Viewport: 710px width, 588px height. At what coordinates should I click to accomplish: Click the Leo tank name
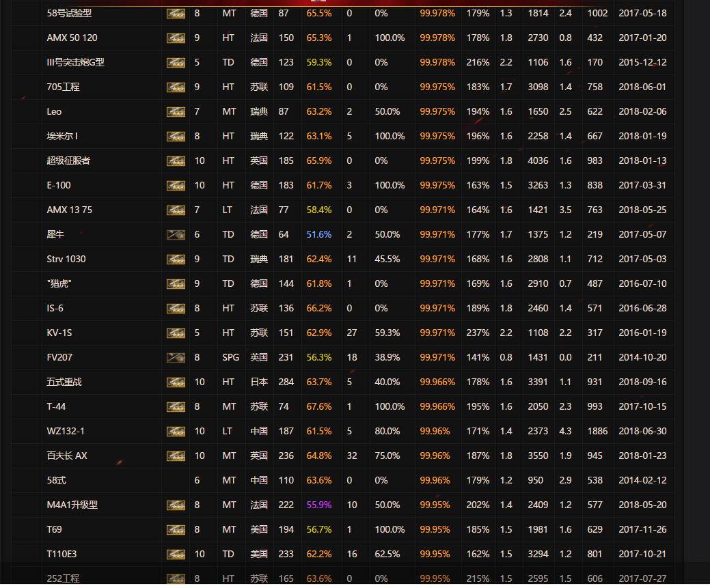pos(54,111)
